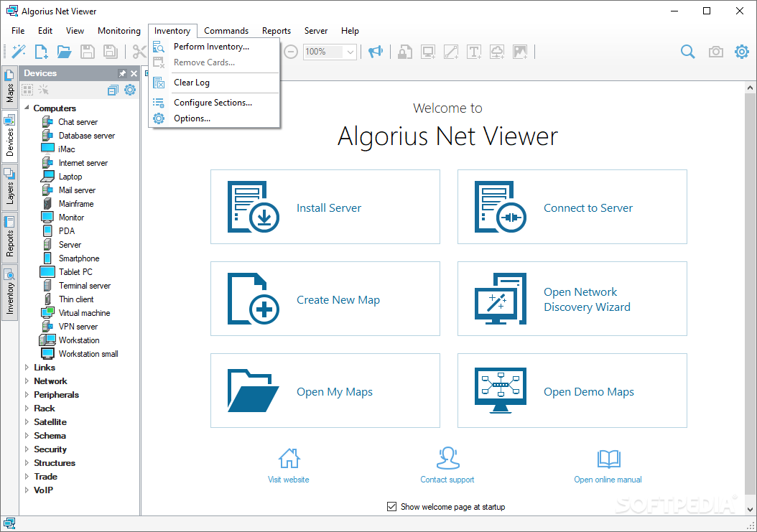757x532 pixels.
Task: Click the zoom out minus icon
Action: pos(291,52)
